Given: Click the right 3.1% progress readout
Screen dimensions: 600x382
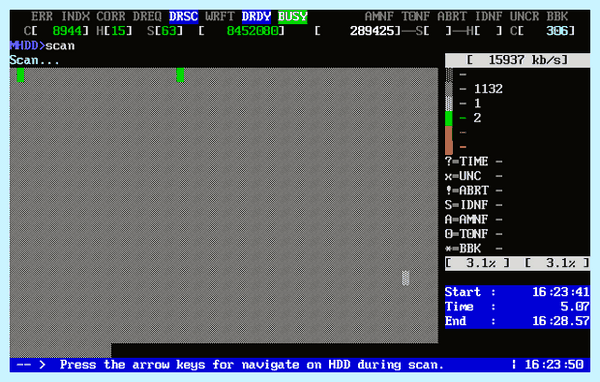Looking at the screenshot, I should [558, 263].
